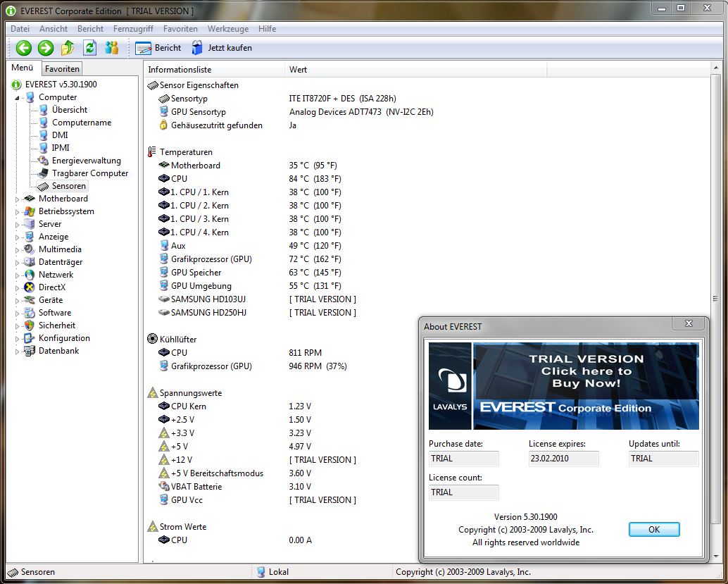Expand the Datenträger tree node
728x584 pixels.
pyautogui.click(x=17, y=263)
